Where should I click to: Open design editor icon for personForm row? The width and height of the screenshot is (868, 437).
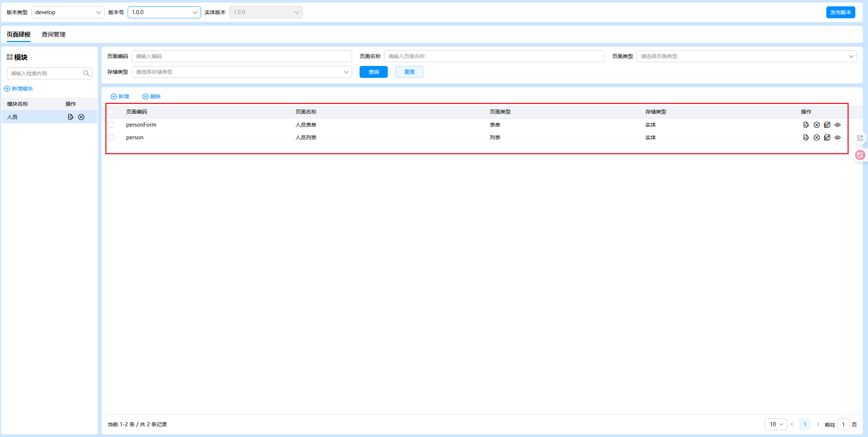(x=827, y=125)
